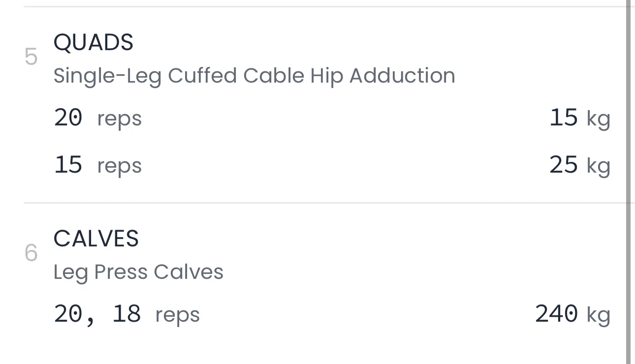Select the 240 weight value
This screenshot has width=635, height=364.
click(557, 314)
